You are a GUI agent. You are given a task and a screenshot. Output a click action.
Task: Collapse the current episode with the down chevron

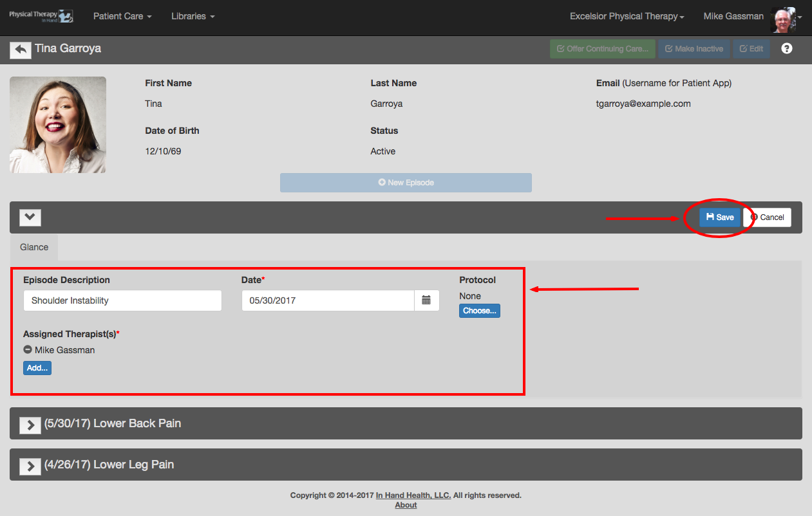[30, 217]
